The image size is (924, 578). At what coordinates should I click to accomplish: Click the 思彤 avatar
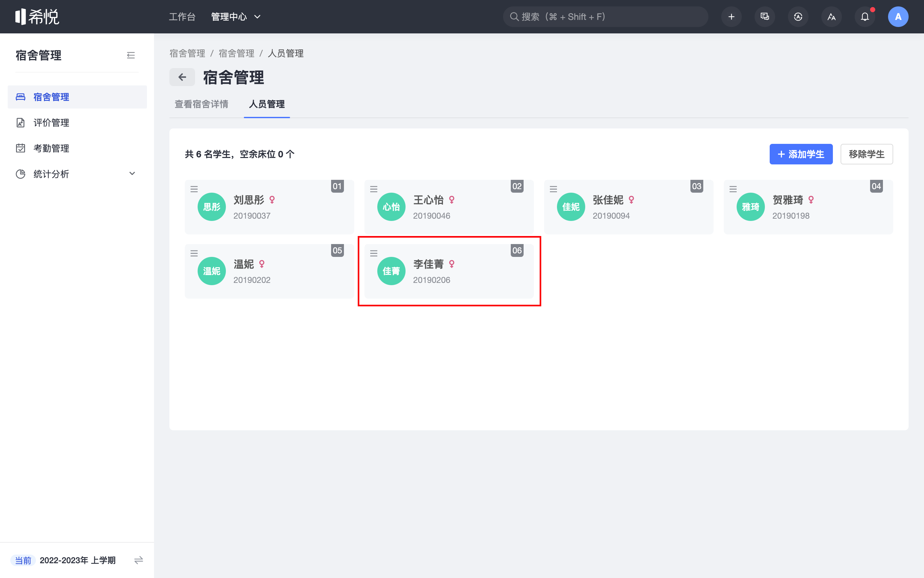point(212,207)
